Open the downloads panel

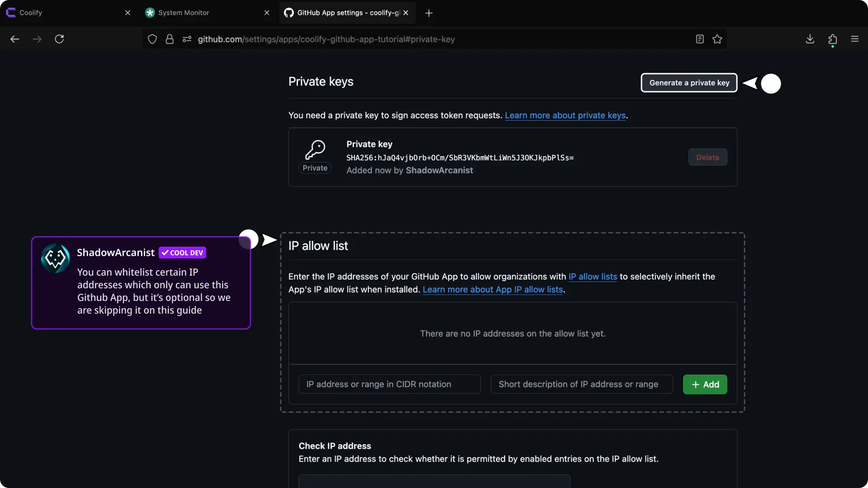tap(810, 39)
